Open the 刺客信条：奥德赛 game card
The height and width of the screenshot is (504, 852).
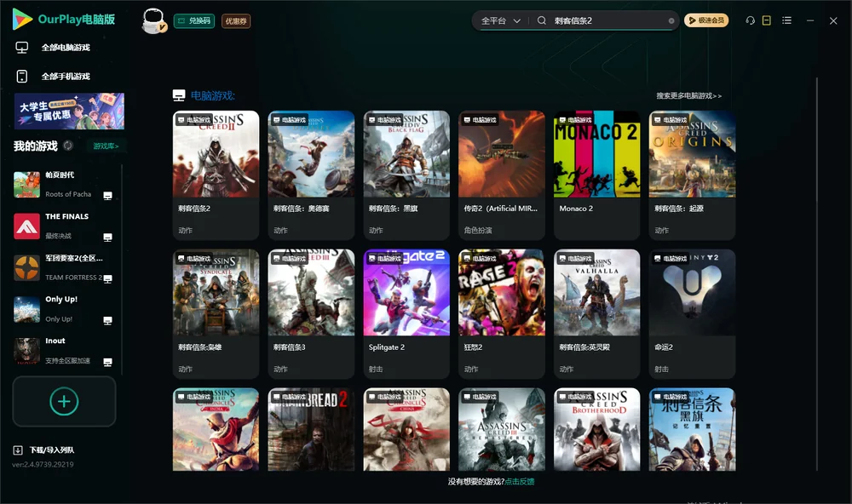click(311, 175)
